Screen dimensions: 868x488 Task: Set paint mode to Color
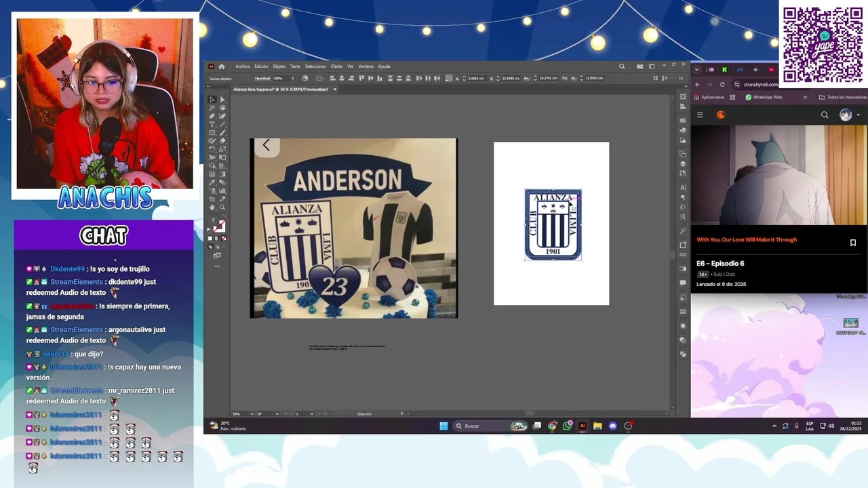(x=210, y=239)
